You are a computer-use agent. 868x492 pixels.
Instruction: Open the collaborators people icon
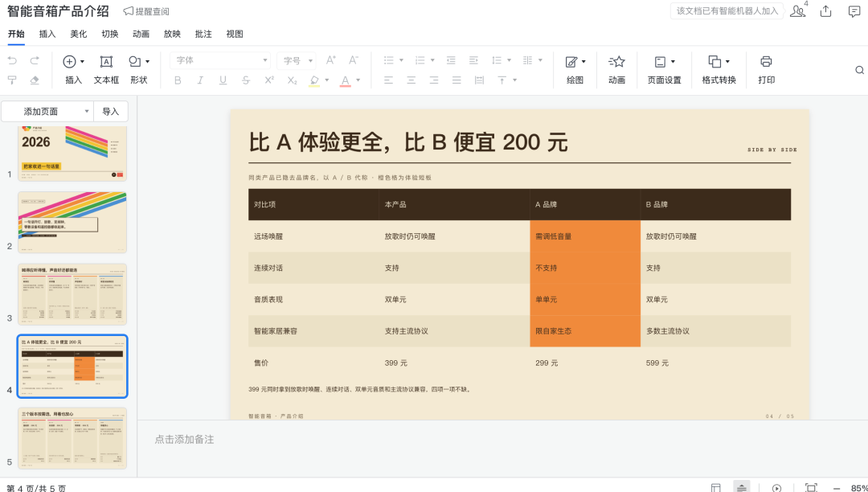(797, 11)
